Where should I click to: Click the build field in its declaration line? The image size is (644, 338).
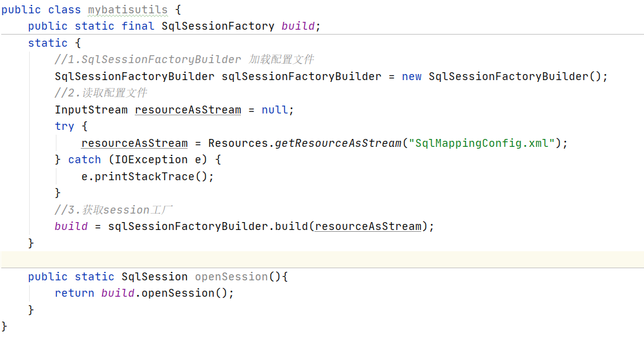click(x=298, y=26)
